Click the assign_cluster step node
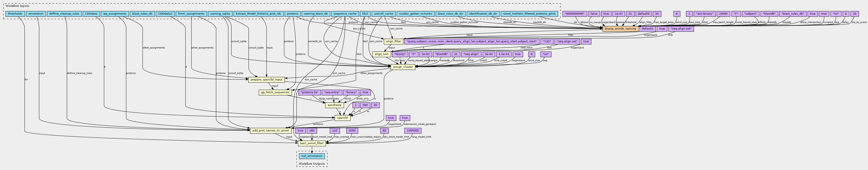The image size is (868, 170). [x=403, y=67]
